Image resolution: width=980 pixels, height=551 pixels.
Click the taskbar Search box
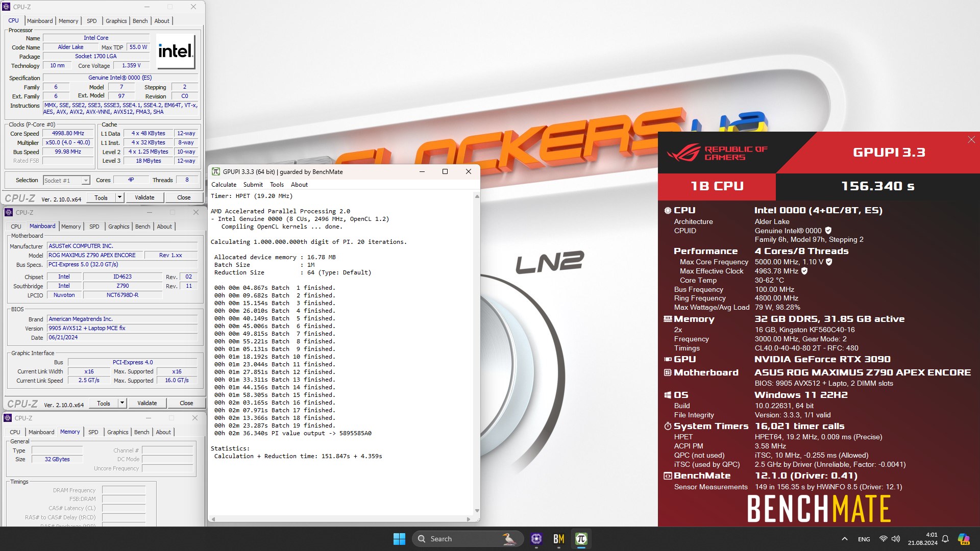tap(468, 539)
